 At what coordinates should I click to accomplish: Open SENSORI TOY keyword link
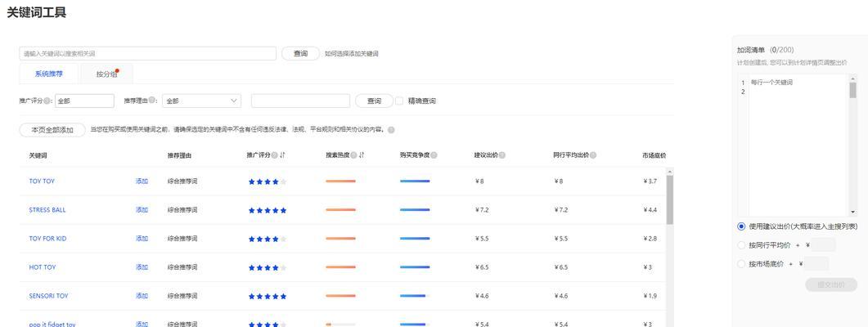(49, 297)
